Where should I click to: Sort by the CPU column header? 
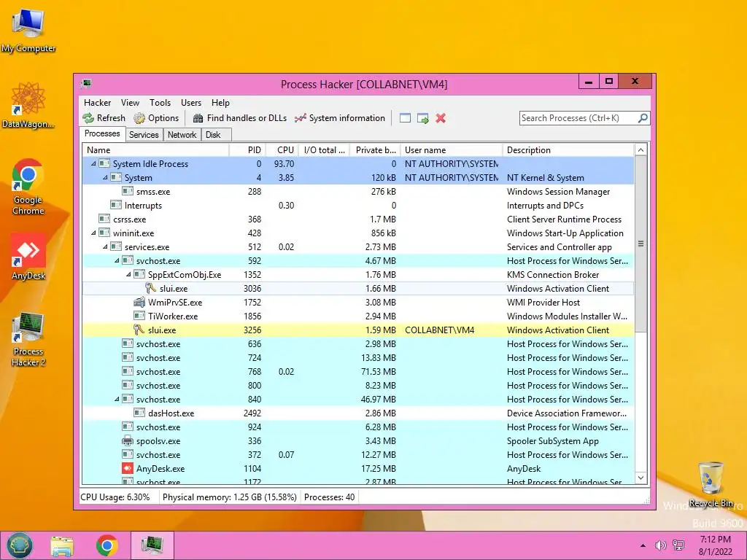282,150
